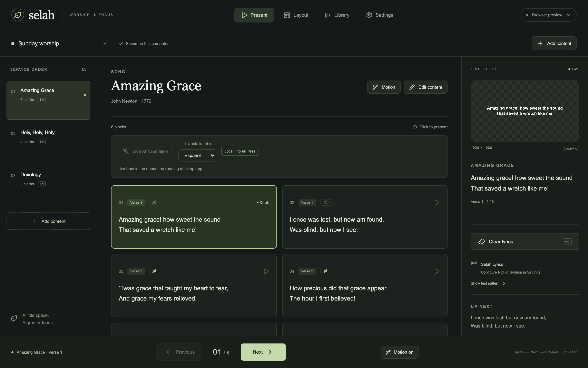588x368 pixels.
Task: Click the translate icon in Live AI translation
Action: pos(126,151)
